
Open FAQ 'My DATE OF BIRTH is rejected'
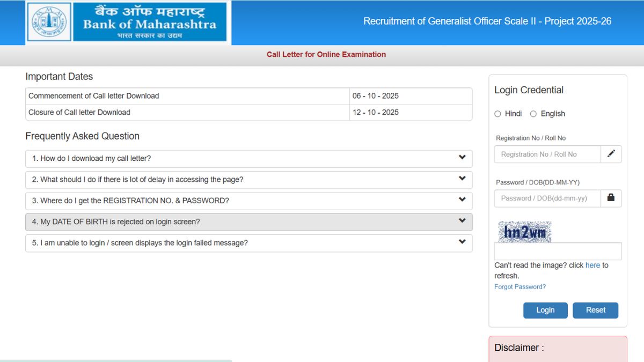[116, 222]
